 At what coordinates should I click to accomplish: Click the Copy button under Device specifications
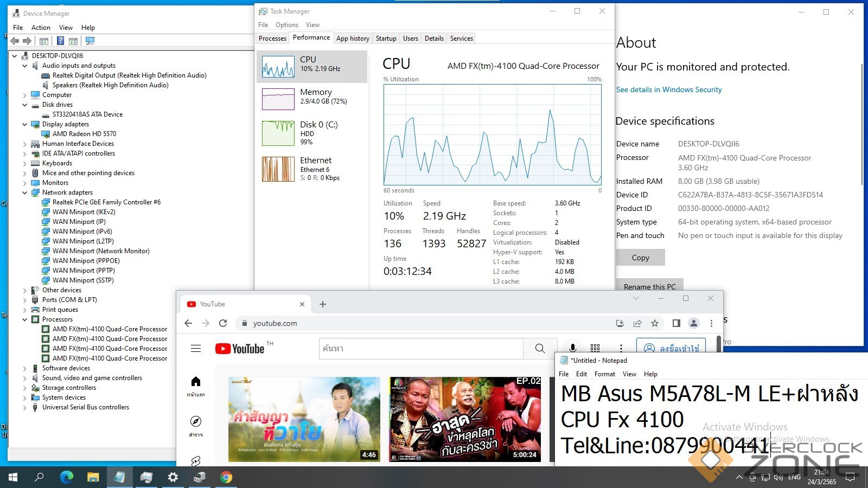[641, 258]
